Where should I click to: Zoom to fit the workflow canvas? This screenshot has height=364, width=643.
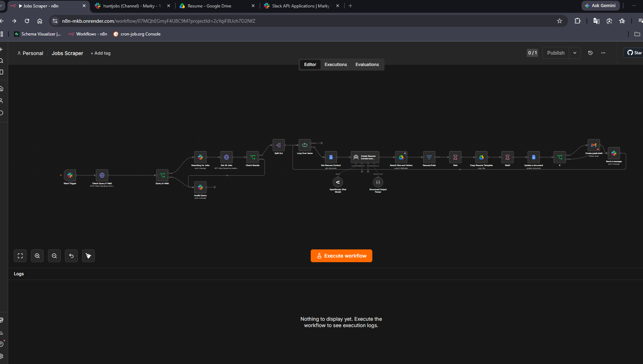coord(20,256)
